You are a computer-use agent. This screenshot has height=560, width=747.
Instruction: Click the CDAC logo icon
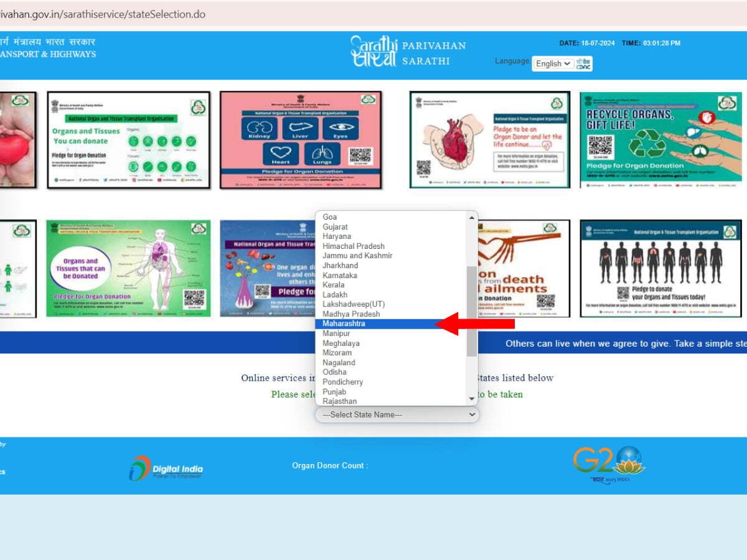(583, 63)
